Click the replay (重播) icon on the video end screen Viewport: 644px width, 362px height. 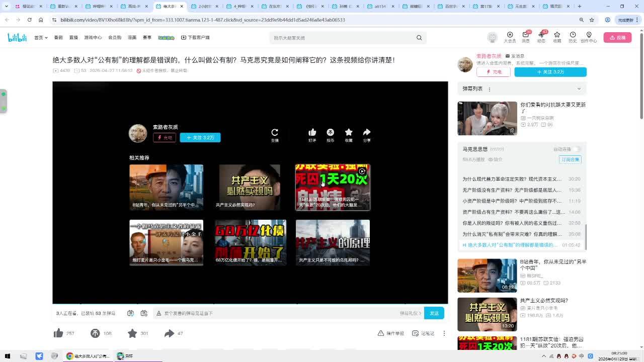[x=275, y=133]
